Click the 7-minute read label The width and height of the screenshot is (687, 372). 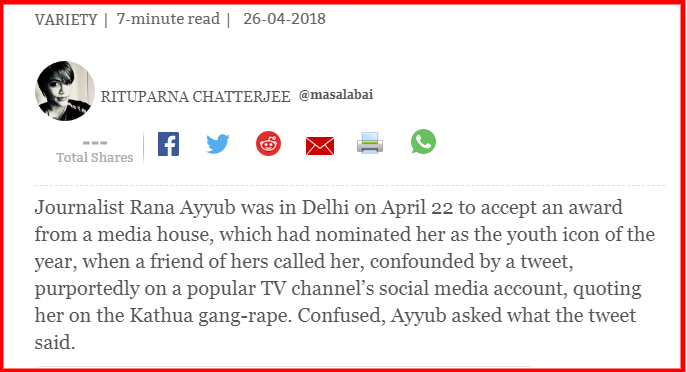168,19
